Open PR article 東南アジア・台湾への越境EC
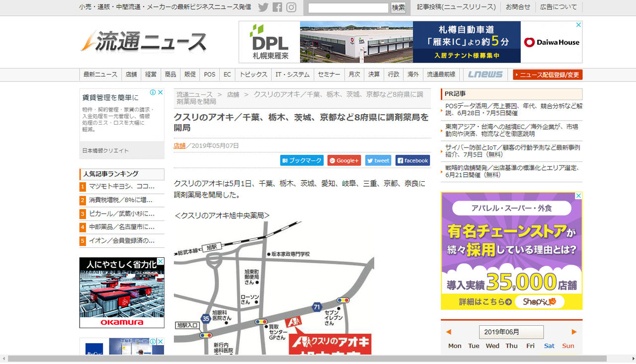Image resolution: width=636 pixels, height=364 pixels. (512, 130)
